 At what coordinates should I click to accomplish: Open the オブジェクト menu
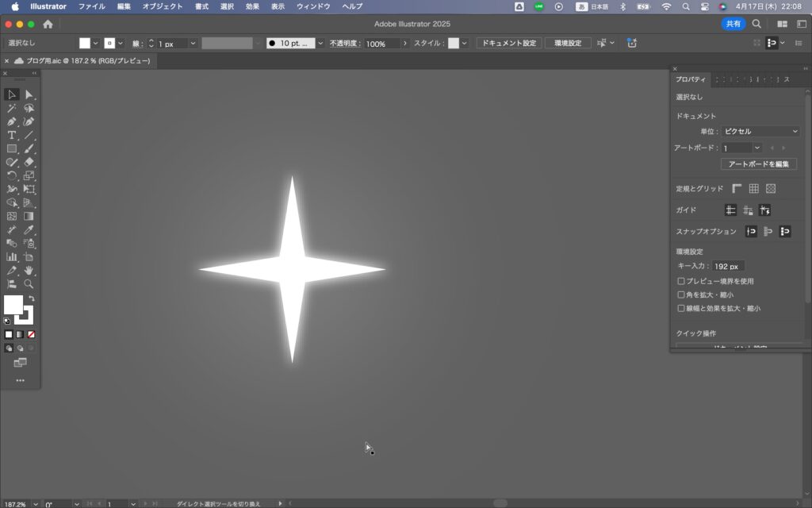click(x=163, y=6)
